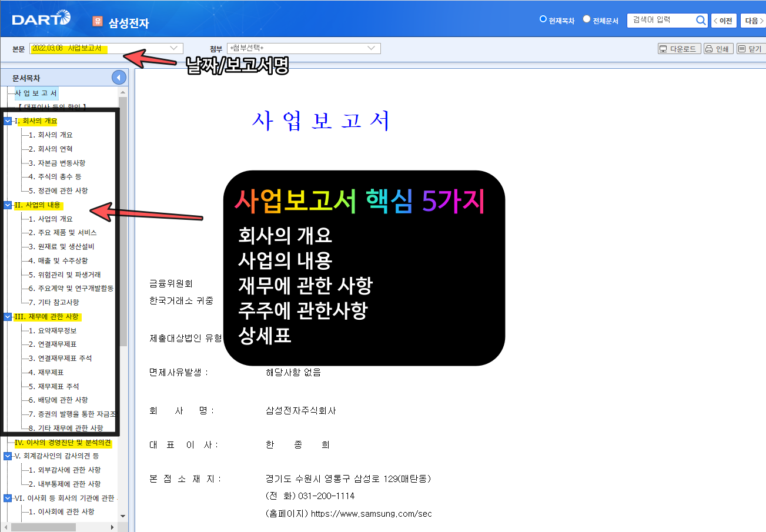Select II. 사업의 내용 section heading
The width and height of the screenshot is (766, 532).
[38, 205]
